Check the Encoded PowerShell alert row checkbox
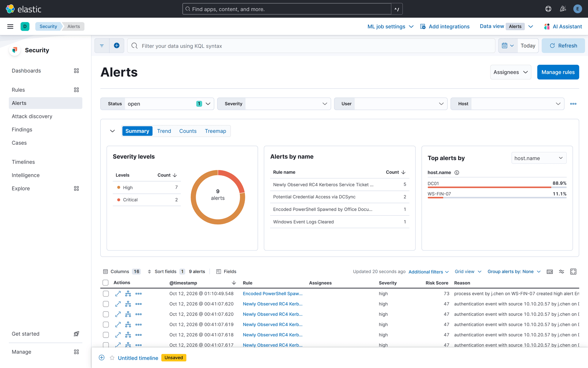The width and height of the screenshot is (588, 368). click(106, 294)
